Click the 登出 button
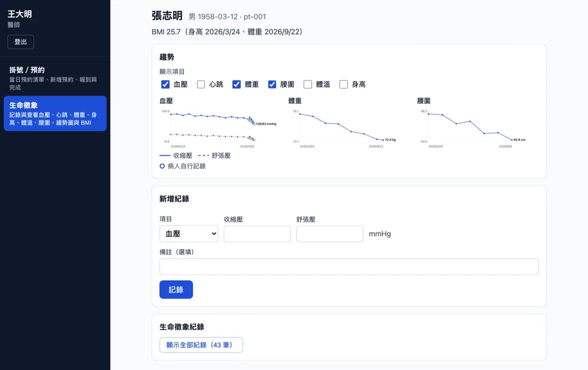Screen dimensions: 588x370 coord(21,42)
